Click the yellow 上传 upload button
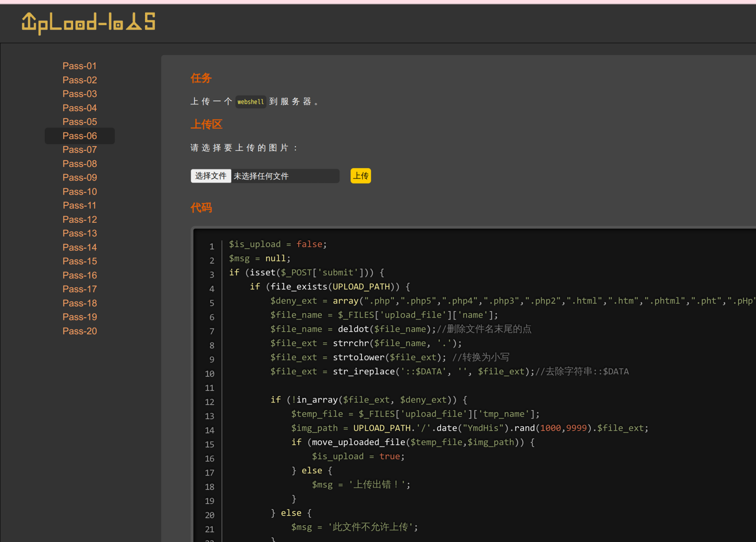Viewport: 756px width, 542px height. pos(360,176)
